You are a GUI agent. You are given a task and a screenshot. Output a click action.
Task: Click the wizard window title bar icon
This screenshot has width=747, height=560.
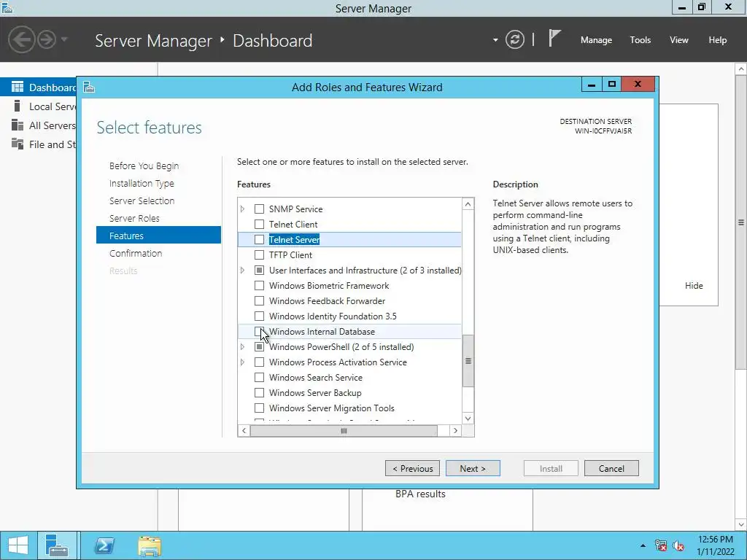[89, 87]
